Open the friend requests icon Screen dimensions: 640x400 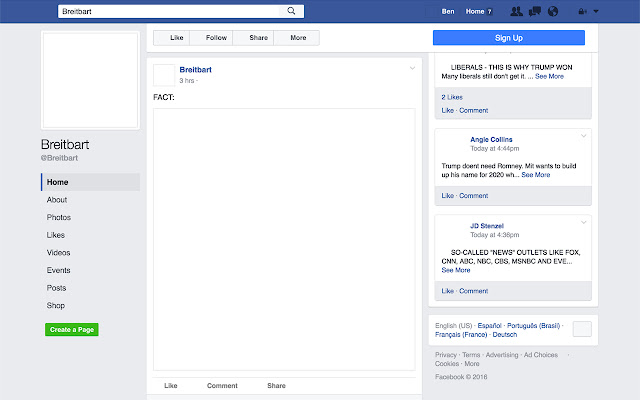[x=515, y=12]
